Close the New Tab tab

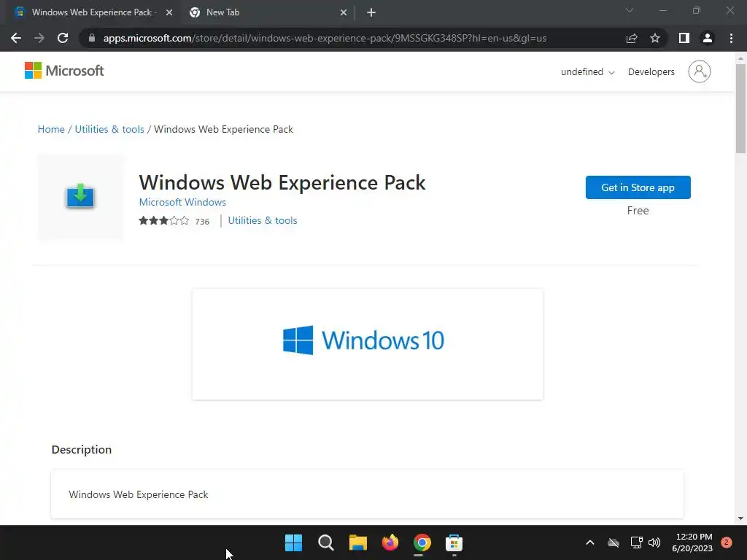click(344, 12)
